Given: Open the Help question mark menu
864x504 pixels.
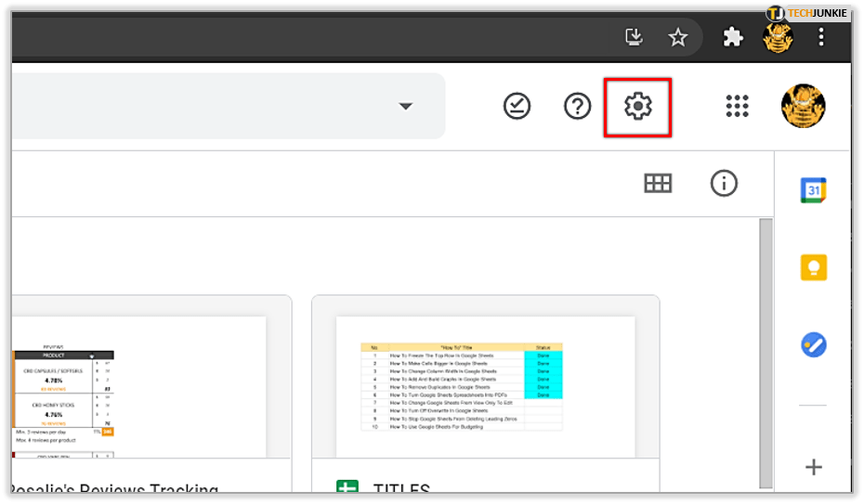Looking at the screenshot, I should pos(577,107).
